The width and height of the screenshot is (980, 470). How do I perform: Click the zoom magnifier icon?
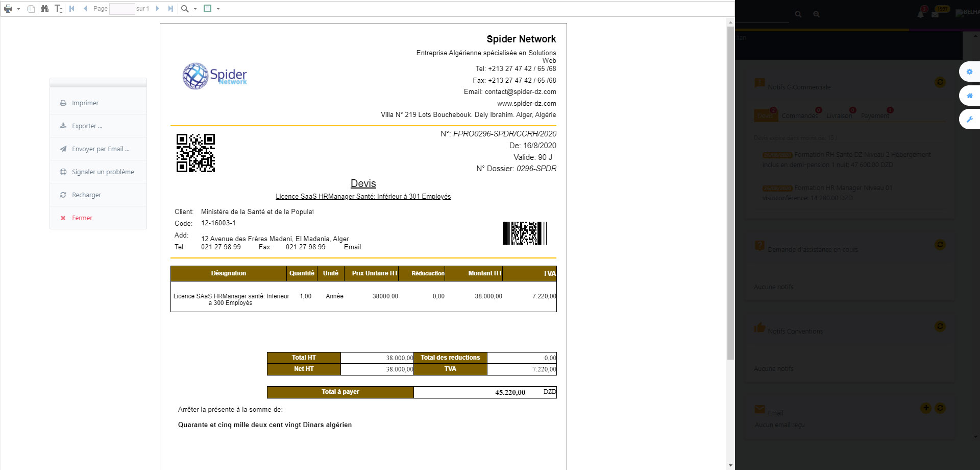coord(185,9)
